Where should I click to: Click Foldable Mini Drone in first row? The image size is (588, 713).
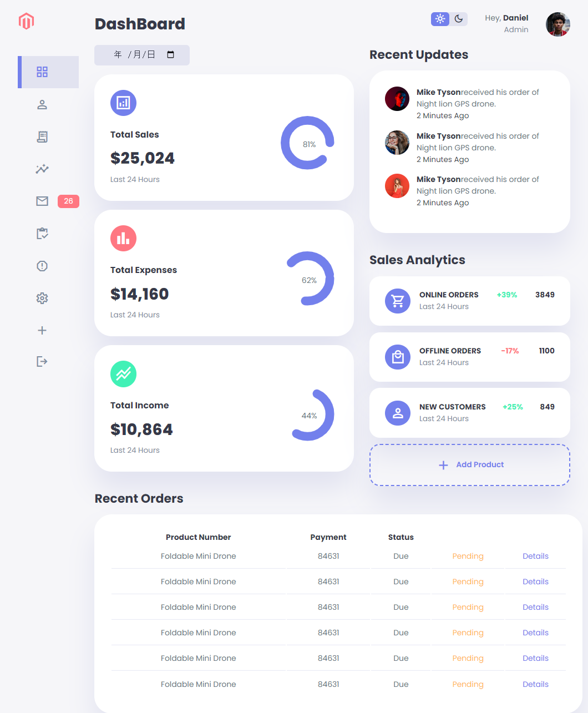click(199, 556)
